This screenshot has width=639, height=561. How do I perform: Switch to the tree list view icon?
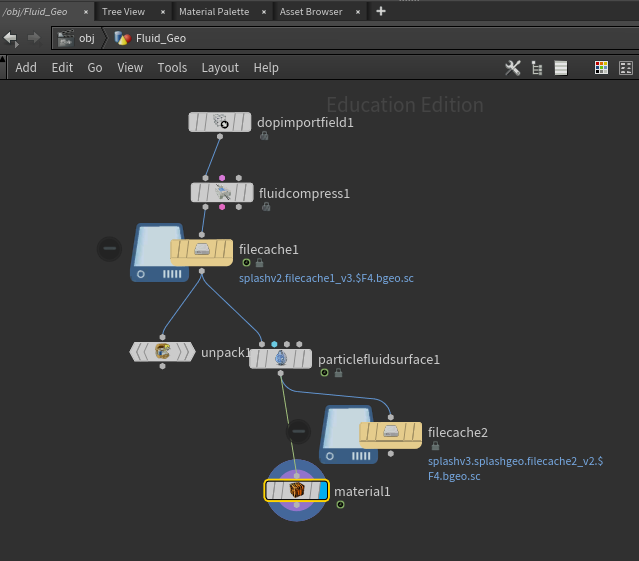point(537,68)
